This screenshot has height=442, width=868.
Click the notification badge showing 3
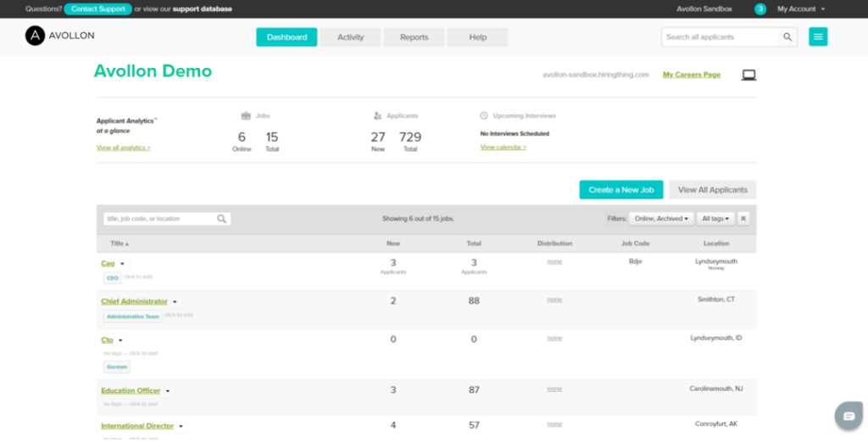click(x=760, y=9)
